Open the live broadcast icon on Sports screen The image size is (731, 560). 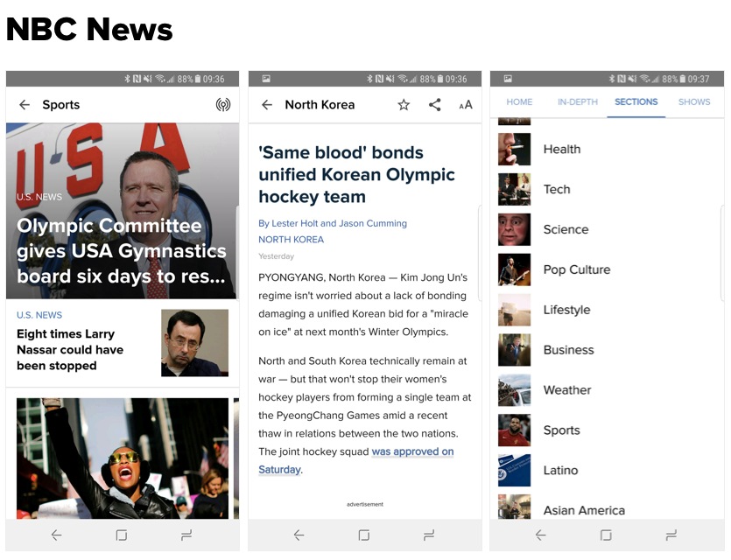pyautogui.click(x=223, y=105)
